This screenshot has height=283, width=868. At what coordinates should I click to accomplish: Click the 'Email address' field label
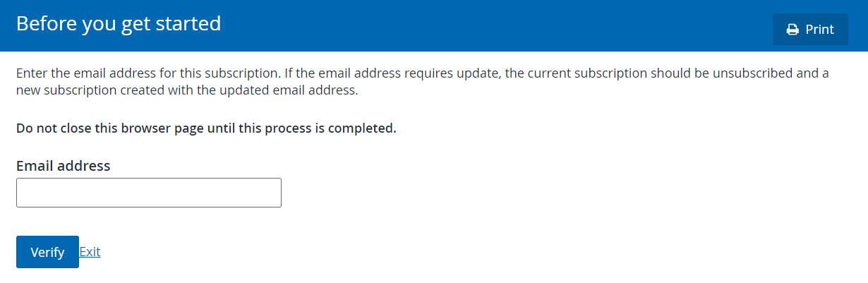click(64, 166)
